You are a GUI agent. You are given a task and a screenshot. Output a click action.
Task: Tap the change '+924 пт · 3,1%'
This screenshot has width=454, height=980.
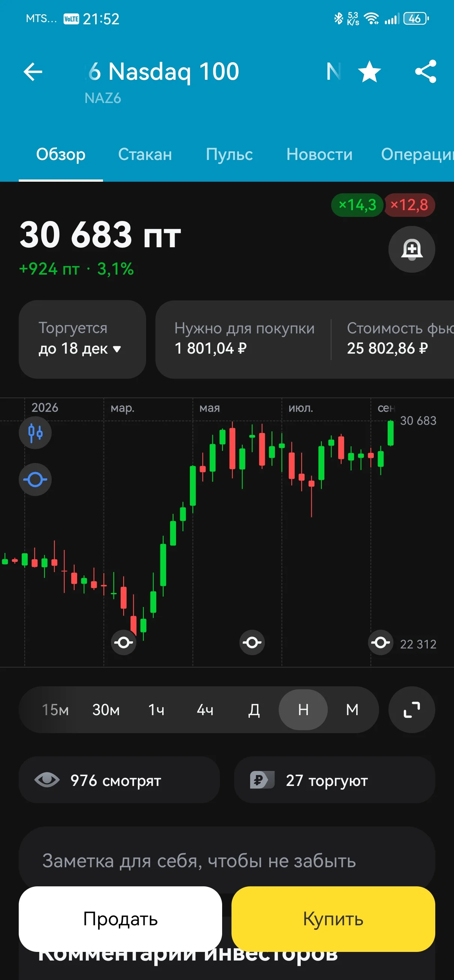76,269
